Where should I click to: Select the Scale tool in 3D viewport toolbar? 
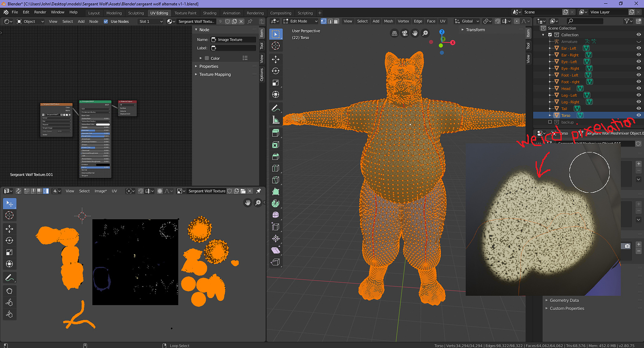coord(276,83)
